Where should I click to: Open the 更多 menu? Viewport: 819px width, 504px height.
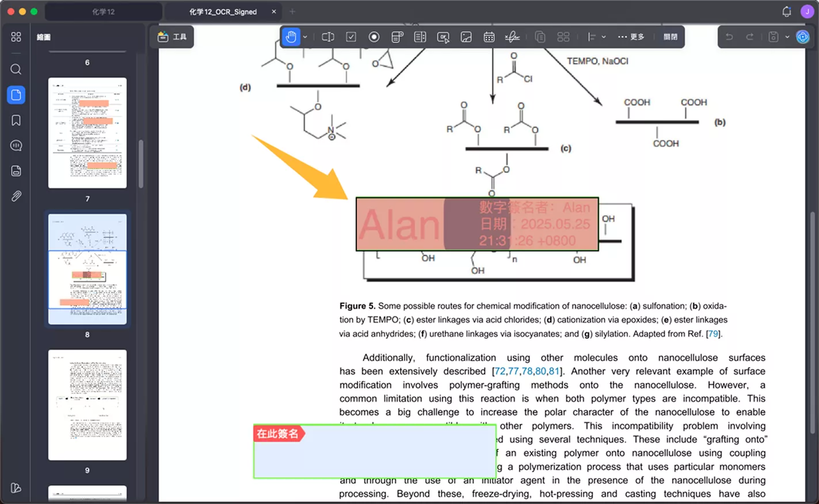(631, 37)
